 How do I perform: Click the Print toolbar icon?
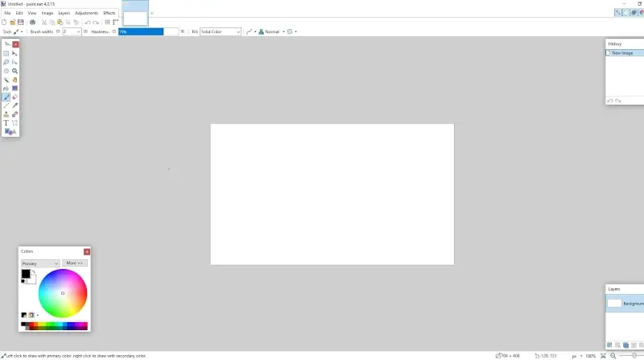coord(32,23)
